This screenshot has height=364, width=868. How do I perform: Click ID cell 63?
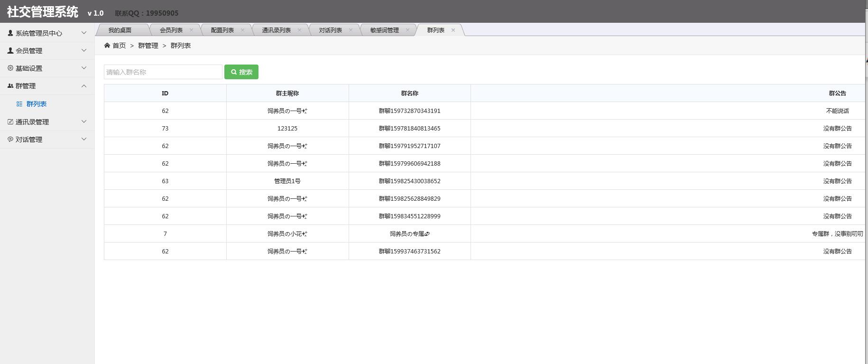(x=165, y=181)
